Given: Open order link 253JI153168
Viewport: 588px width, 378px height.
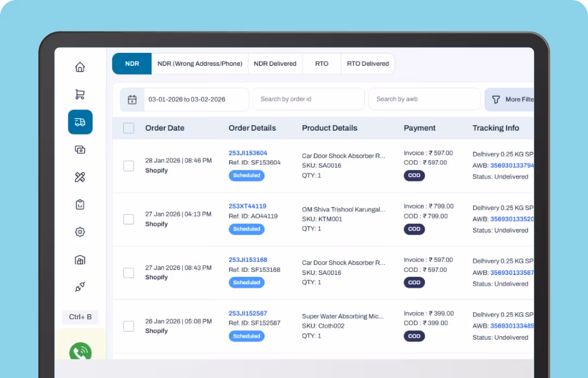Looking at the screenshot, I should pos(248,260).
